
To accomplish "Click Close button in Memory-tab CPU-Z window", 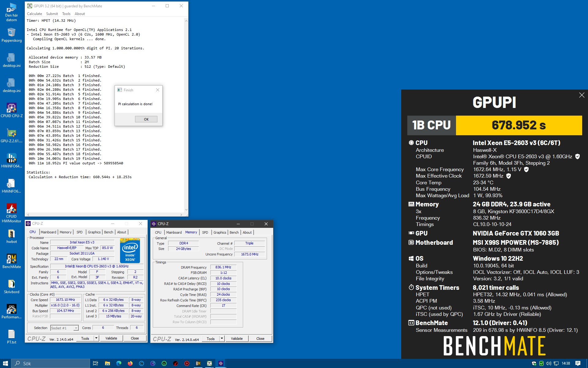I will pyautogui.click(x=260, y=339).
